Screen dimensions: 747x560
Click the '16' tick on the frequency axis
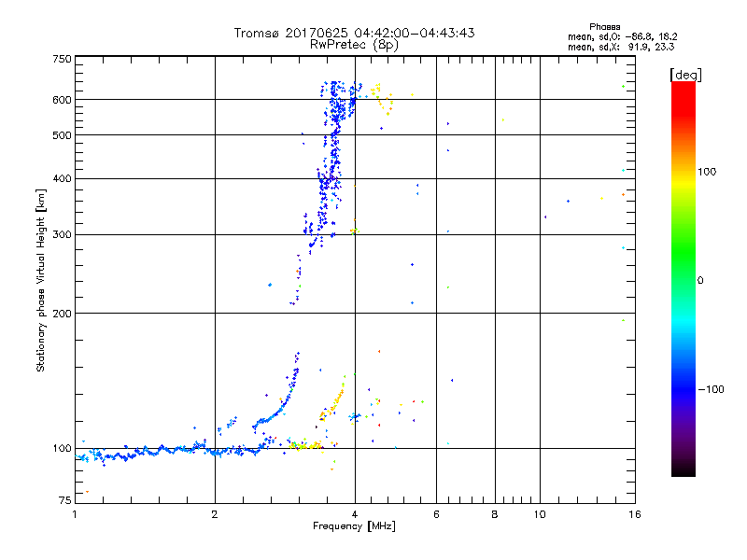[633, 514]
